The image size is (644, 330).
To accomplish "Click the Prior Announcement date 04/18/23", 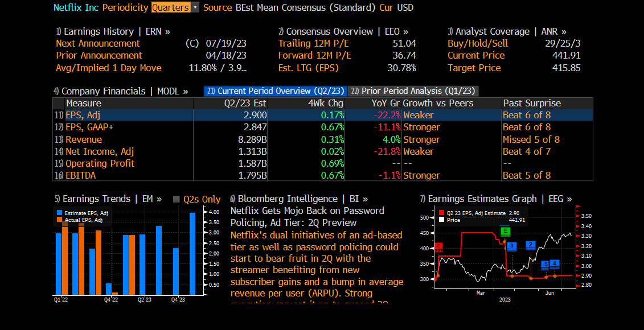I will tap(226, 55).
